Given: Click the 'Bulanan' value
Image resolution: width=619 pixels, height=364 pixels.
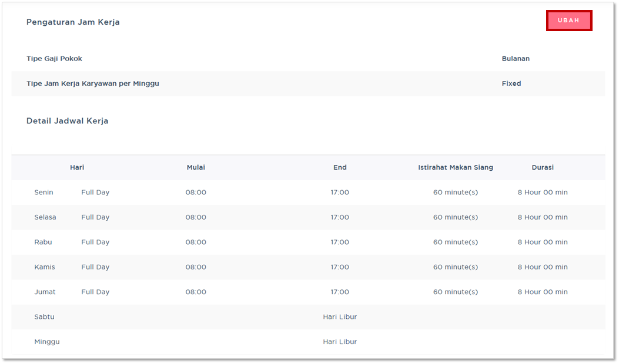Looking at the screenshot, I should [x=516, y=59].
